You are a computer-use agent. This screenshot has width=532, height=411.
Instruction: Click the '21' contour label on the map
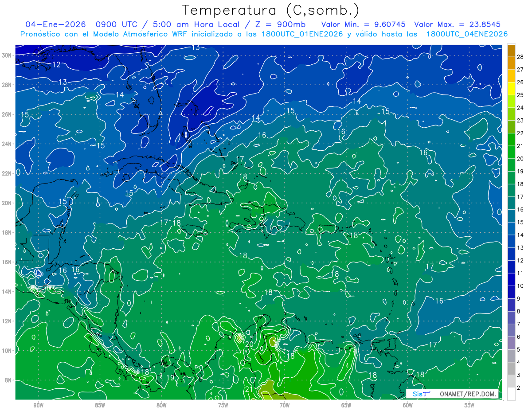pos(249,389)
